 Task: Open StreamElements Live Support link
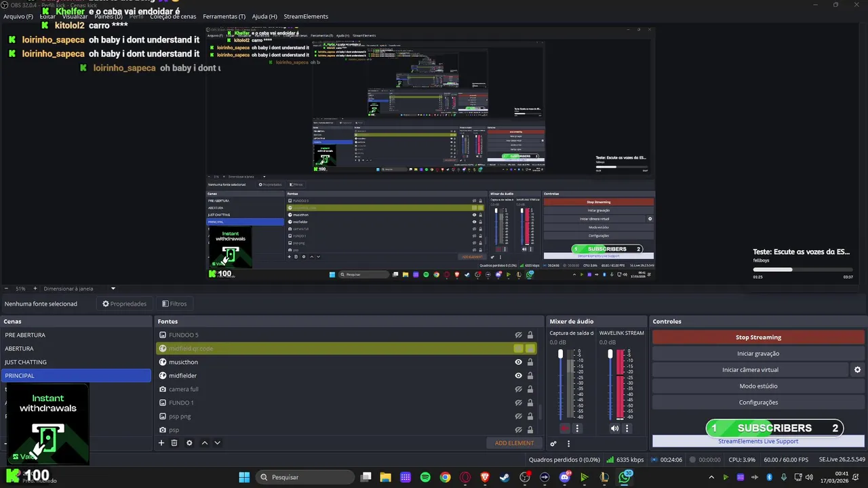click(758, 441)
